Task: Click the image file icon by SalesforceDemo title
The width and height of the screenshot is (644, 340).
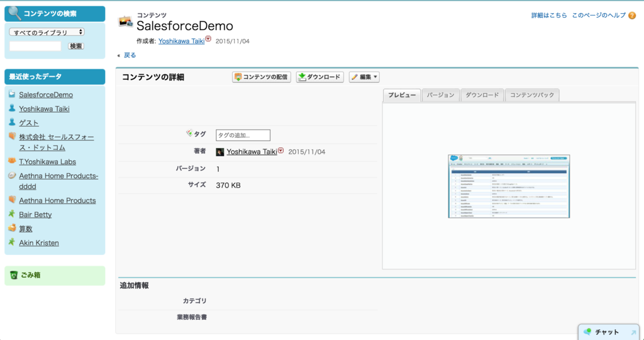Action: (x=125, y=22)
